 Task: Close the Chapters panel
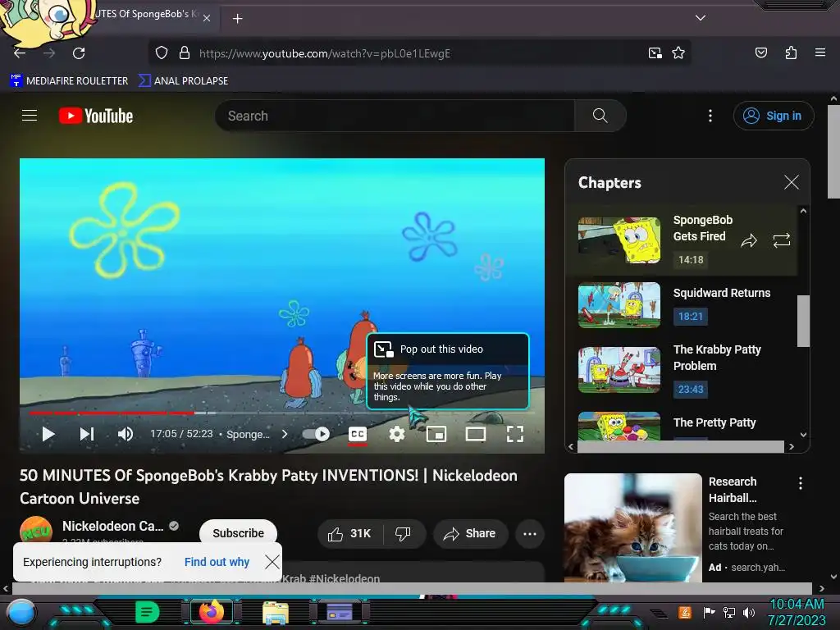(792, 182)
